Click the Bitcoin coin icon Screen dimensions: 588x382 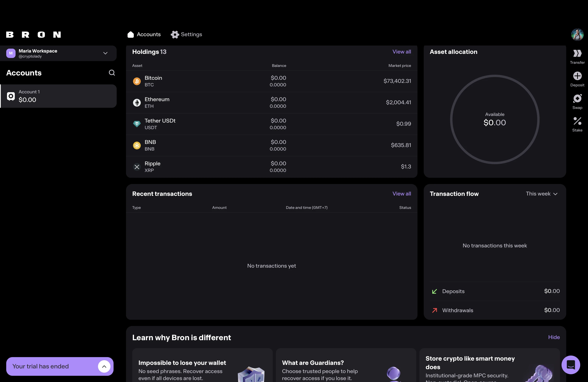137,81
